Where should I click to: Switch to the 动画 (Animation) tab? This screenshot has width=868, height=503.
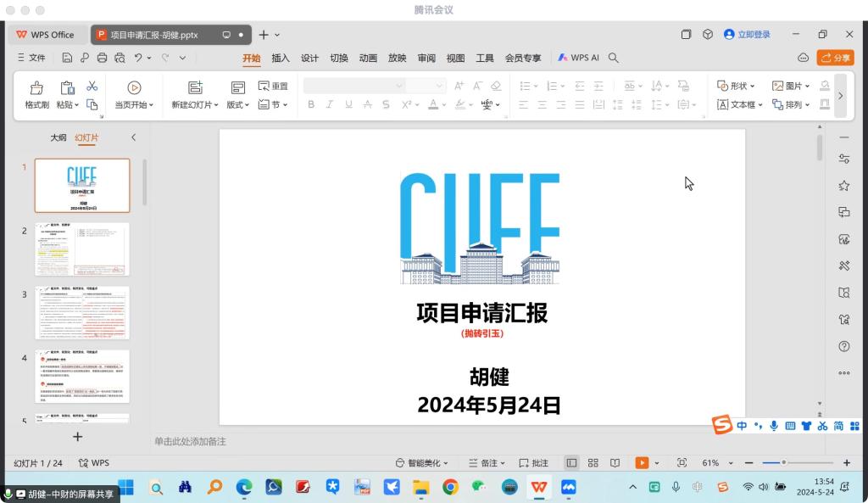(x=368, y=58)
